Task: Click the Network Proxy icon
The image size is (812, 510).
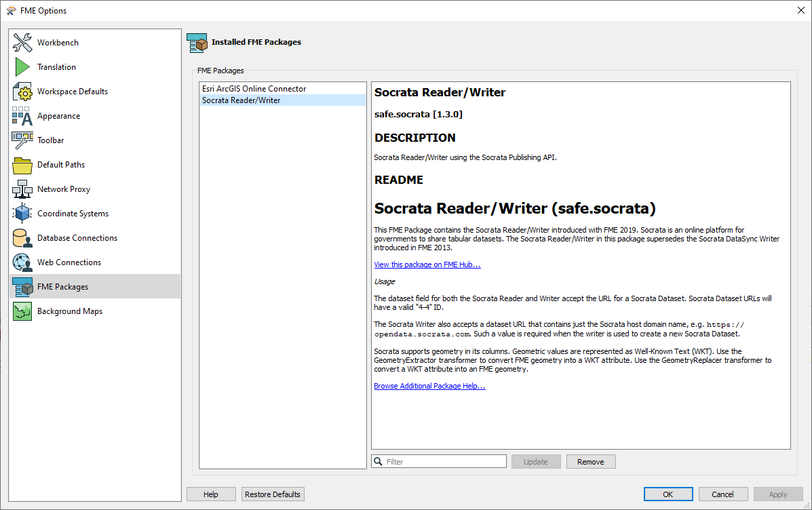Action: coord(22,189)
